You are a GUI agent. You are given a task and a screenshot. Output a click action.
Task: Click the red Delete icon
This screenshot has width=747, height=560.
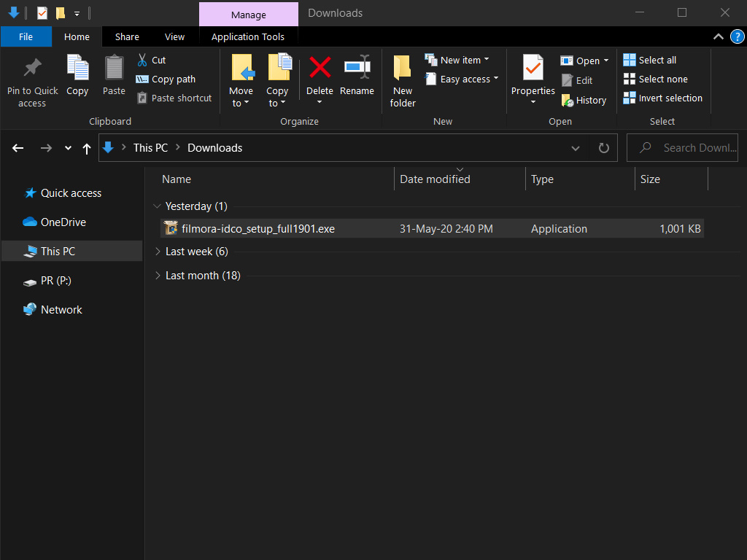coord(320,67)
